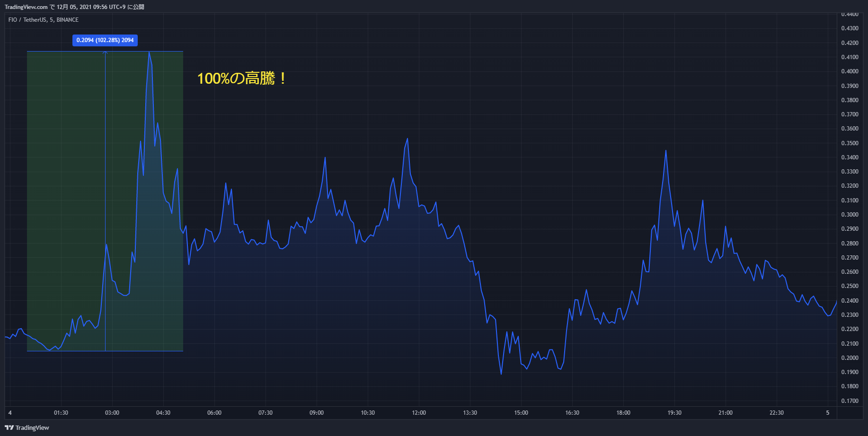Click the 09:00 time axis label
The image size is (868, 436).
pyautogui.click(x=317, y=413)
